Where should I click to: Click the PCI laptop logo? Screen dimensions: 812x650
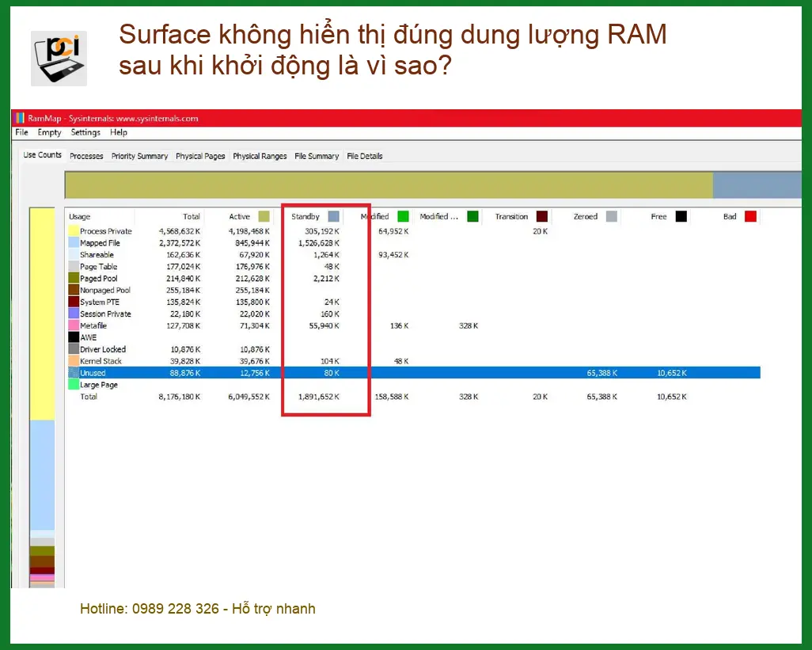pyautogui.click(x=59, y=59)
